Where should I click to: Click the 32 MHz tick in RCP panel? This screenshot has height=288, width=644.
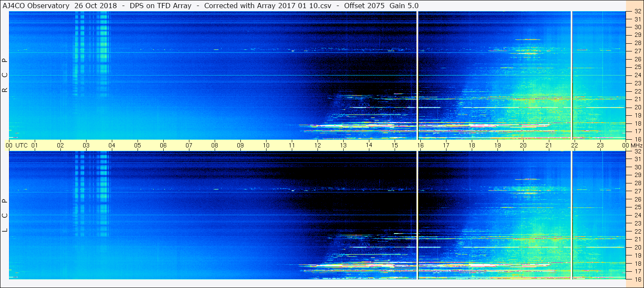coord(637,12)
